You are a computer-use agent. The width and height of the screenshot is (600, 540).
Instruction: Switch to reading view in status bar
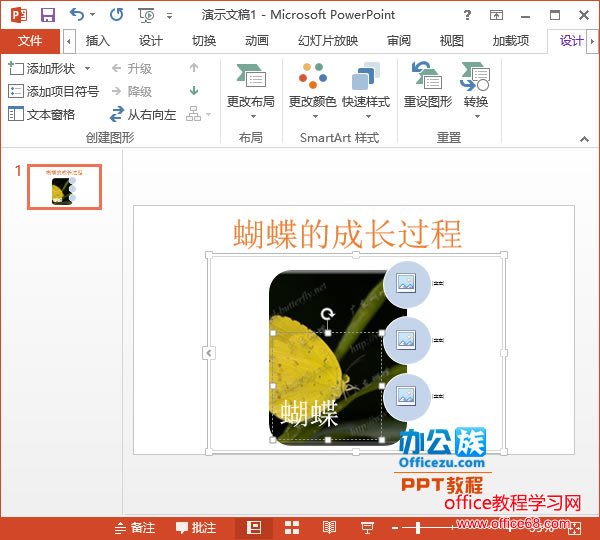(329, 527)
